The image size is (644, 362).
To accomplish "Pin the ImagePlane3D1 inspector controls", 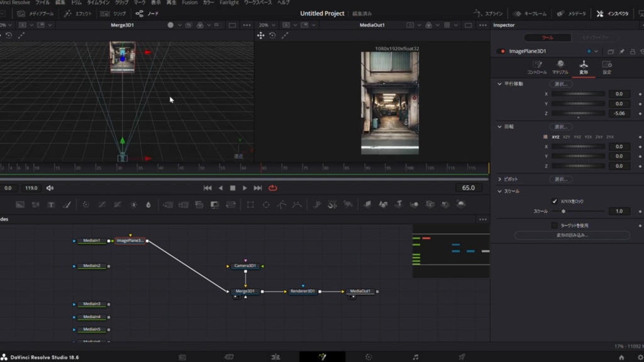I will coord(621,52).
